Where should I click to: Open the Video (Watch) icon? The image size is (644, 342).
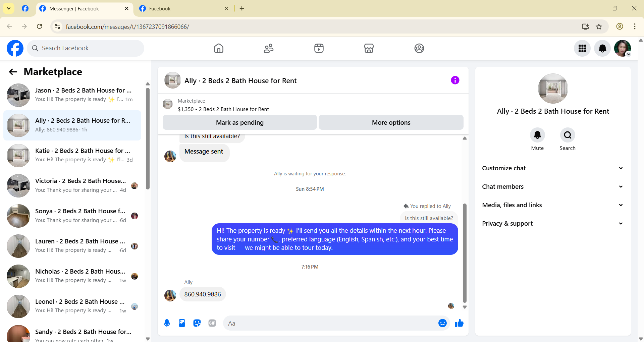319,48
